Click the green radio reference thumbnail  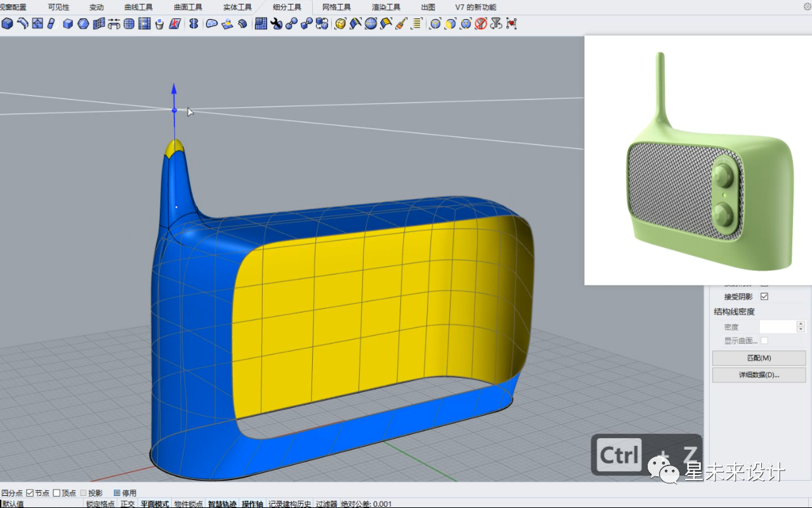coord(698,160)
